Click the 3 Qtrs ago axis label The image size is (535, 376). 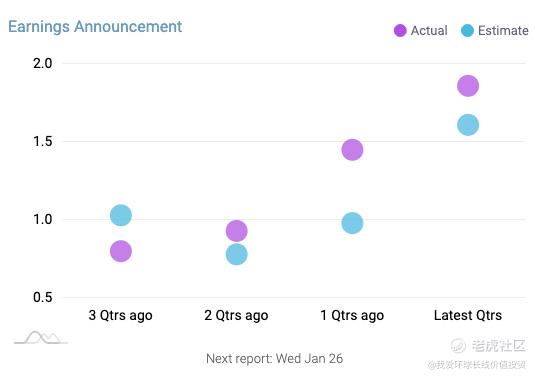coord(120,316)
